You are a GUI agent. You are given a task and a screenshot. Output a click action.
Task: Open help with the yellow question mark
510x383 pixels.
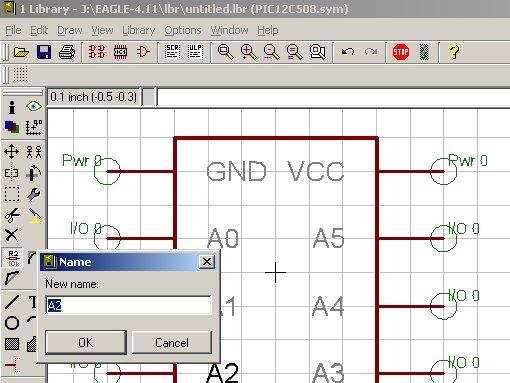(x=454, y=52)
